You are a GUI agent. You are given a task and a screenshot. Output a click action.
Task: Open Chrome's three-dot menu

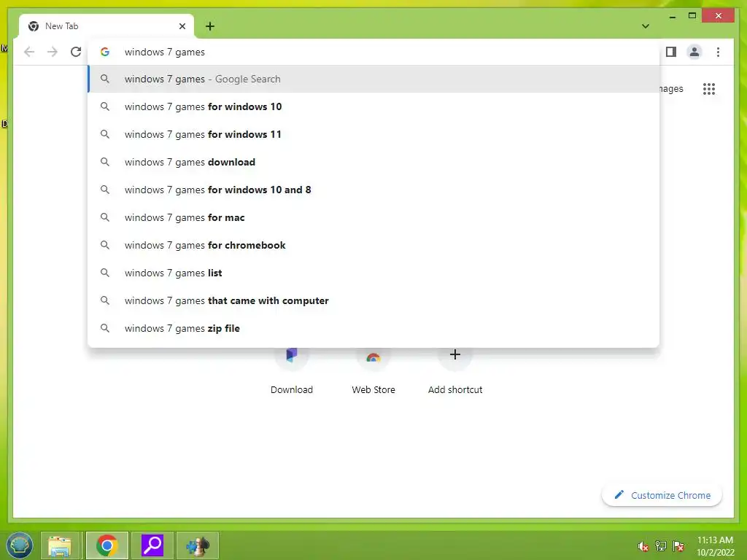(718, 52)
